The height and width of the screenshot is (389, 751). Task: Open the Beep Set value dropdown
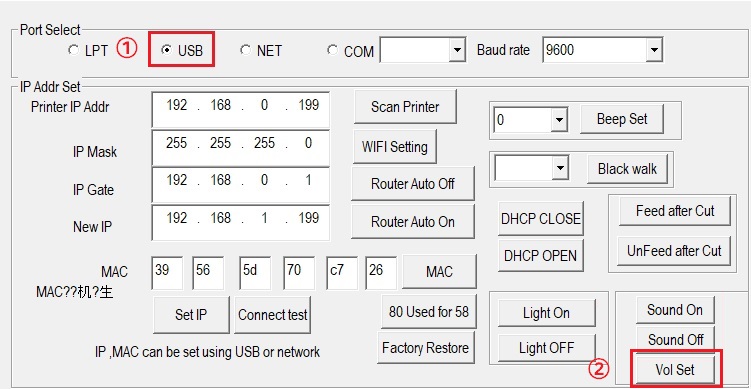click(x=558, y=119)
